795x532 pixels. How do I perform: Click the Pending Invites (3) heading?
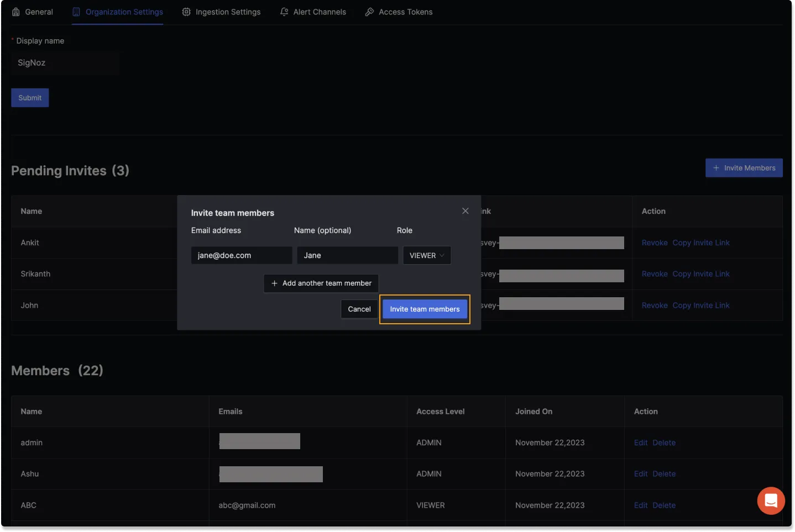70,171
